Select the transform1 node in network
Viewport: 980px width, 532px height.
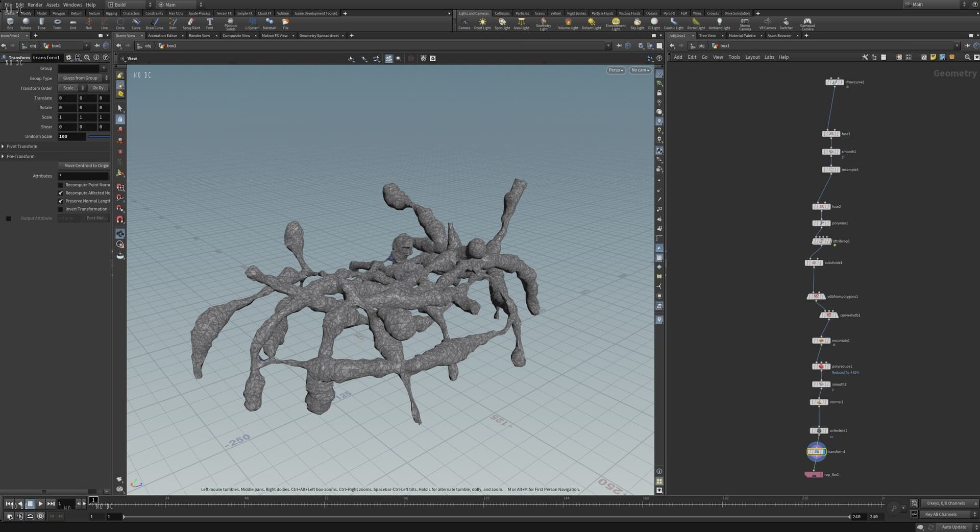[817, 452]
